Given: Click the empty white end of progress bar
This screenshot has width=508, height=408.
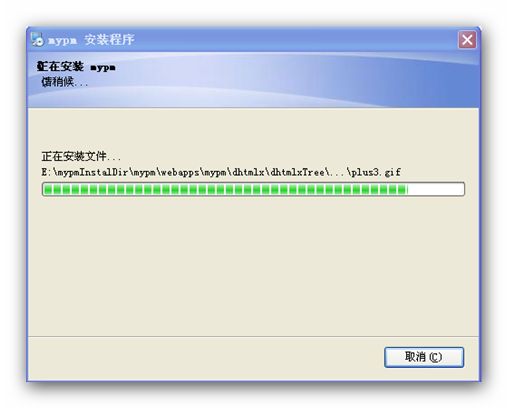Looking at the screenshot, I should click(x=435, y=189).
